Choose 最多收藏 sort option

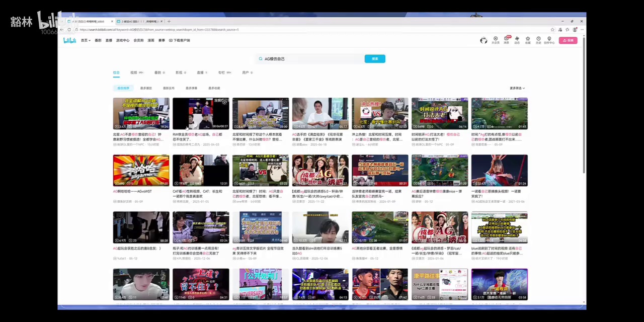point(214,88)
